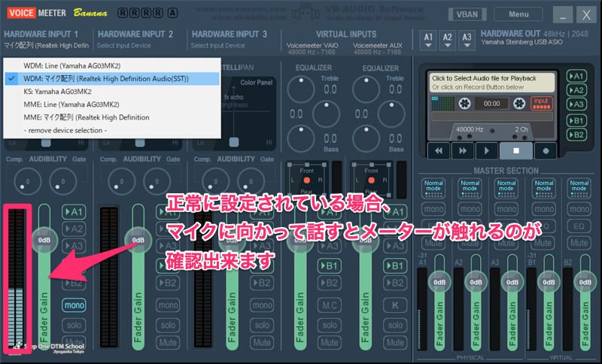Open hardware out A2 device dropdown
602x364 pixels.
coord(447,41)
